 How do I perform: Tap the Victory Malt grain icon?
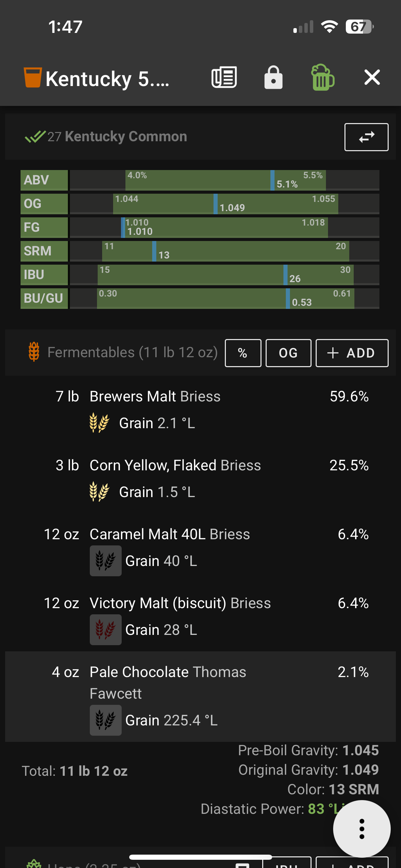coord(106,630)
